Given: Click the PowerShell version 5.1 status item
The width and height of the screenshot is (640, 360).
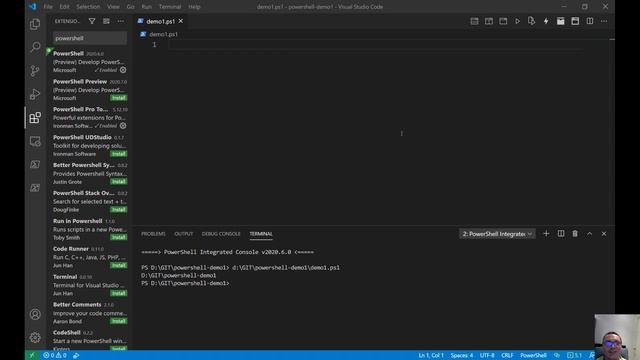Looking at the screenshot, I should [575, 355].
